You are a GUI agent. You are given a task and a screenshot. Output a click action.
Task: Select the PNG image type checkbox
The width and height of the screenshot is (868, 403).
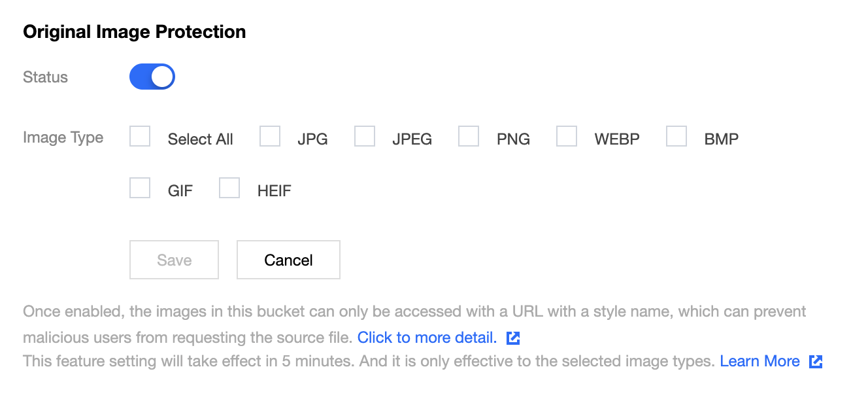(x=469, y=137)
